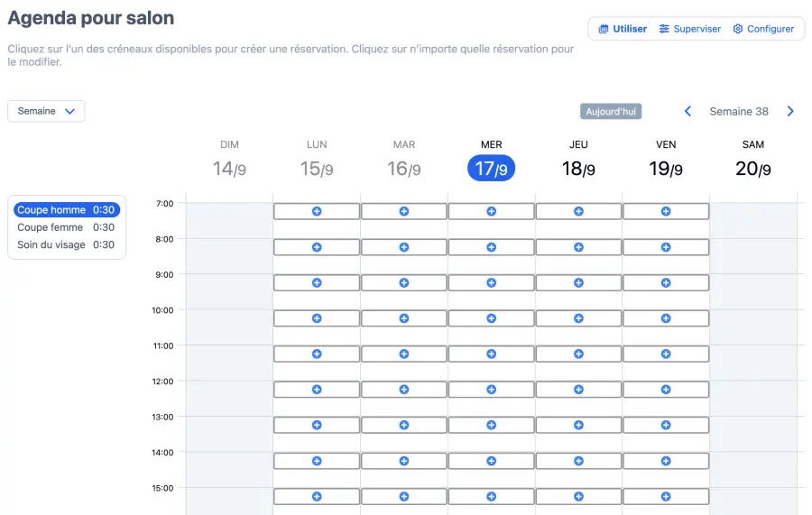
Task: Add booking on Monday at 7:00
Action: (x=317, y=211)
